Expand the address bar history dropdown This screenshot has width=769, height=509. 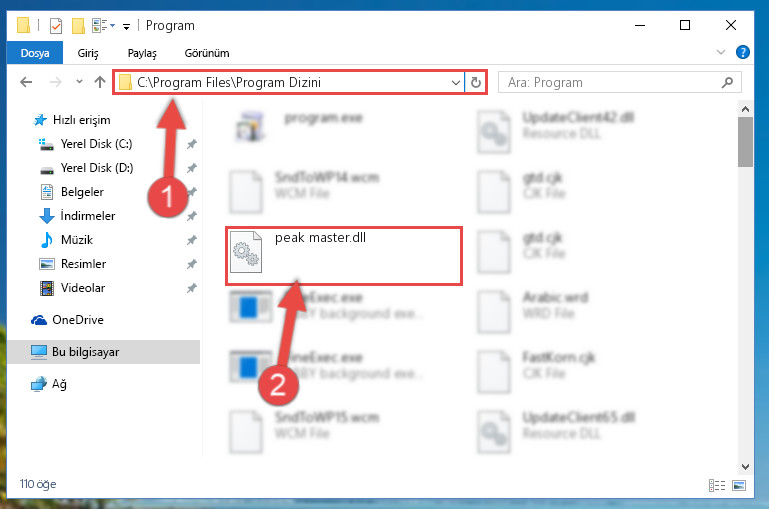455,82
